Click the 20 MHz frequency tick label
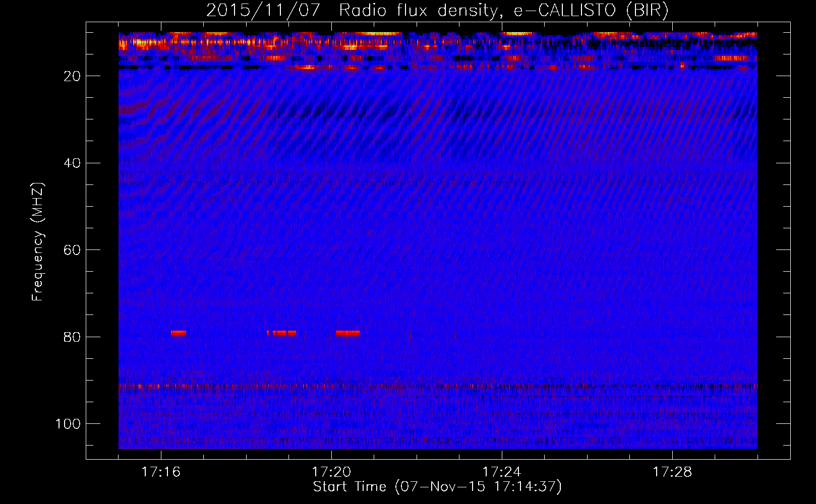The height and width of the screenshot is (504, 816). (x=72, y=76)
